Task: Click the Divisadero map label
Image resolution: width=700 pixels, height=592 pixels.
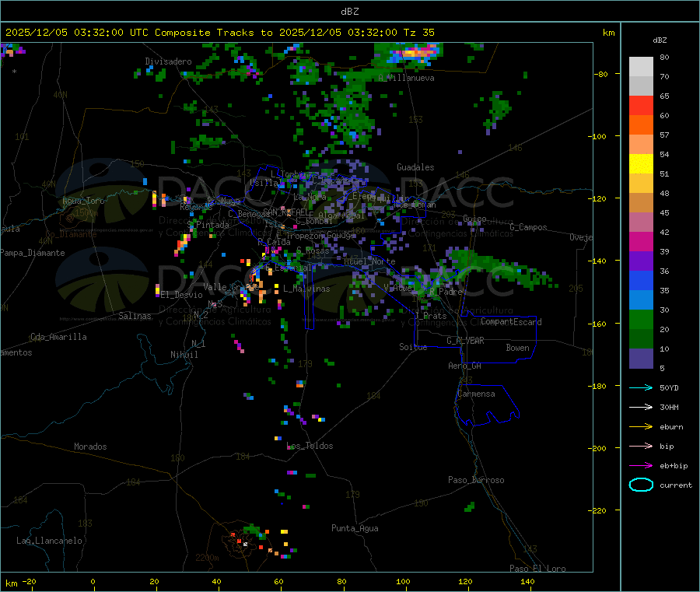Action: click(x=168, y=61)
